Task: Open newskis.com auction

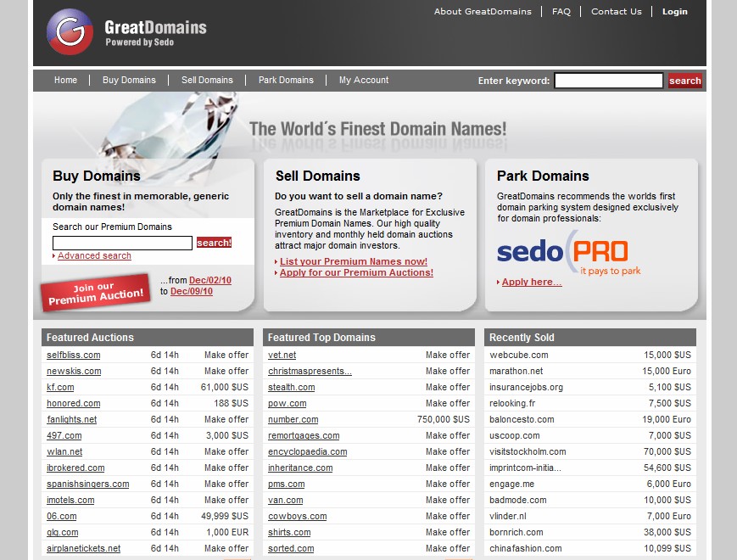Action: click(74, 371)
